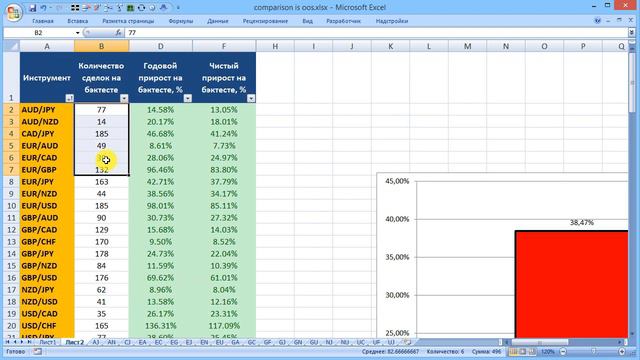Open the Вставка ribbon tab
Image resolution: width=640 pixels, height=360 pixels.
point(78,21)
